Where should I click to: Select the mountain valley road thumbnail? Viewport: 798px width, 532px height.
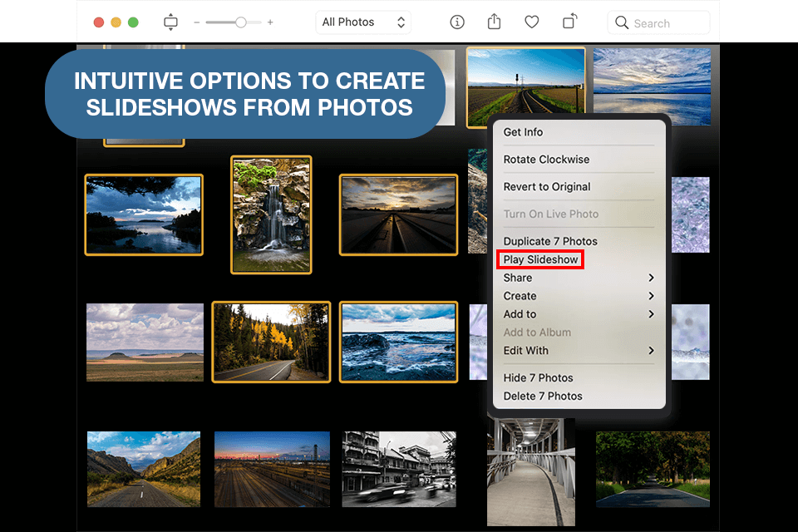click(x=144, y=470)
